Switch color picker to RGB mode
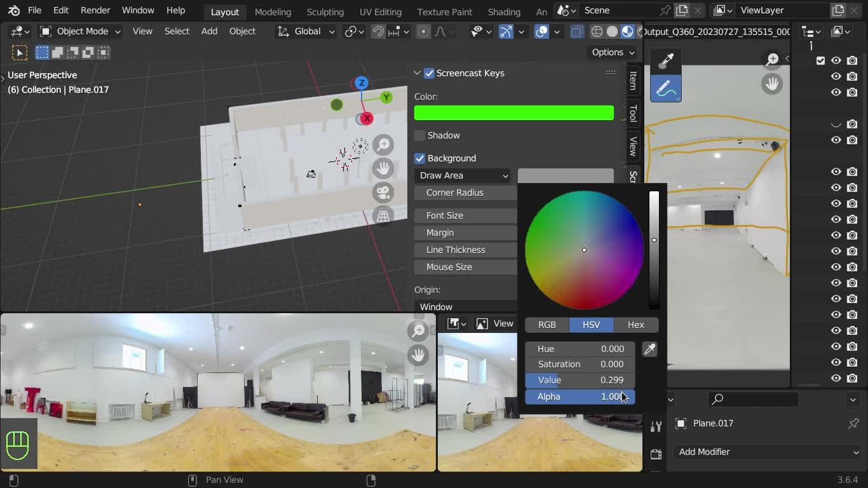 546,325
